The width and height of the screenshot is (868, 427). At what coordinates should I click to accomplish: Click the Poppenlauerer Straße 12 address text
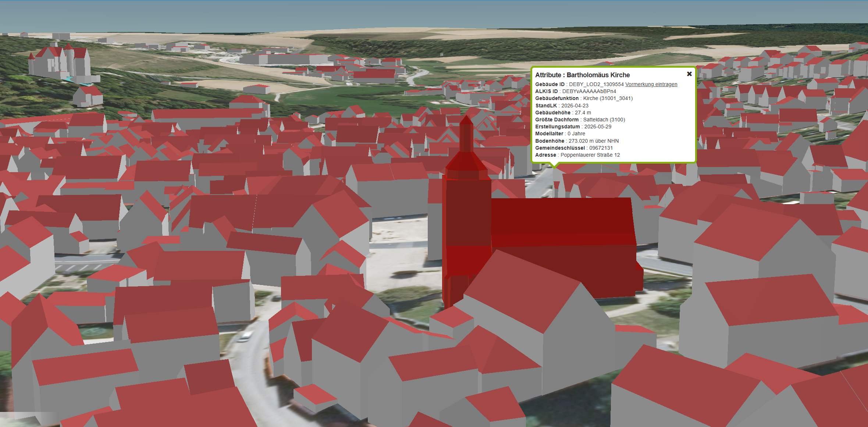tap(590, 155)
